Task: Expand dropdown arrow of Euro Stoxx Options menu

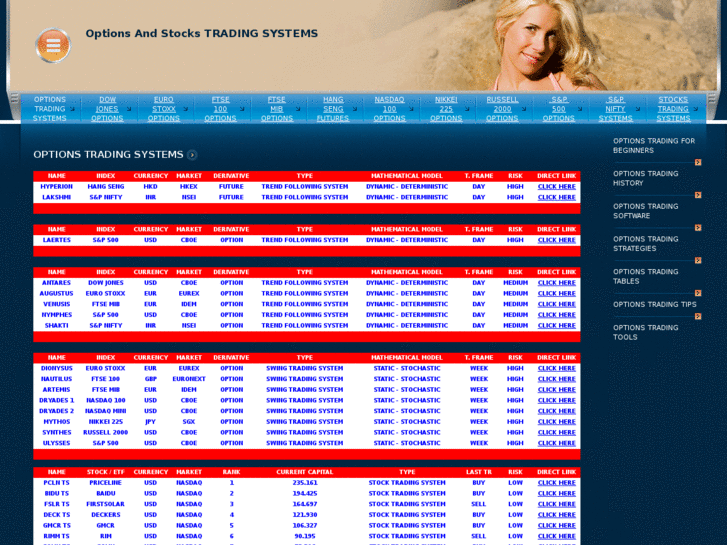Action: [185, 109]
